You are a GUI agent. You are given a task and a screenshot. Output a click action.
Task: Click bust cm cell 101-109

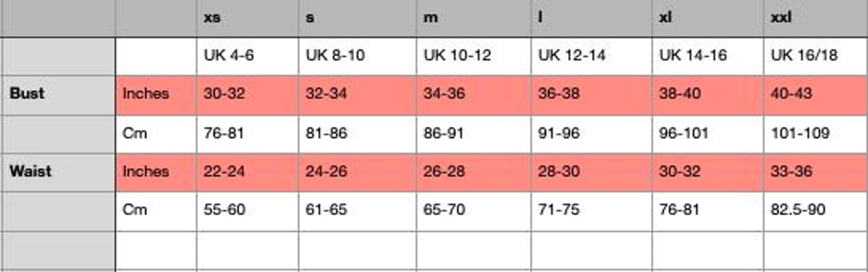(816, 134)
